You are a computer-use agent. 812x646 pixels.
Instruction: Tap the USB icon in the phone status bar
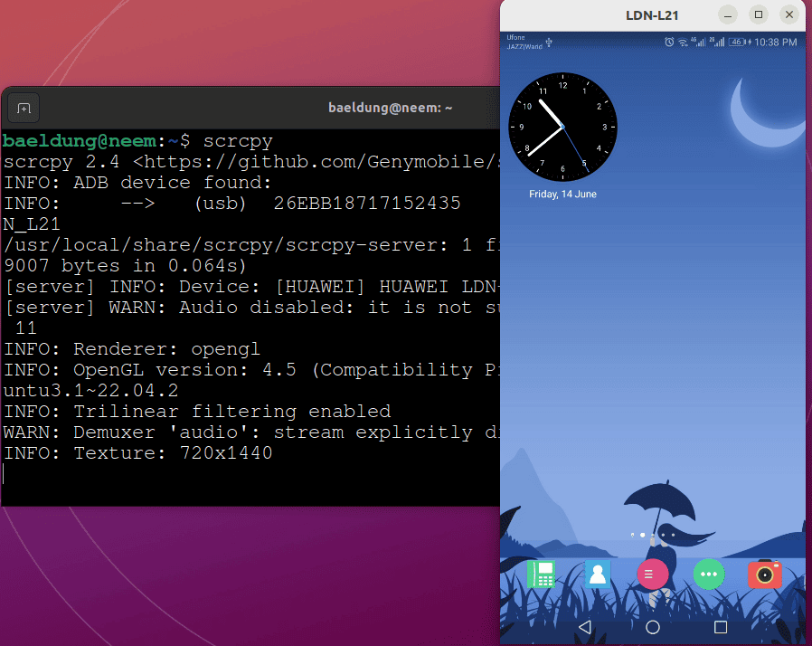[x=549, y=43]
